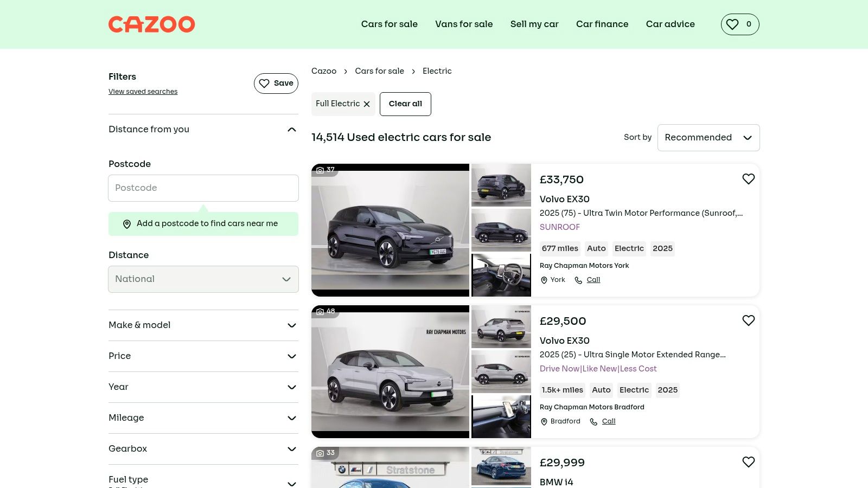The height and width of the screenshot is (488, 868).
Task: Click the phone icon for Ray Chapman Motors Bradford
Action: pos(593,422)
